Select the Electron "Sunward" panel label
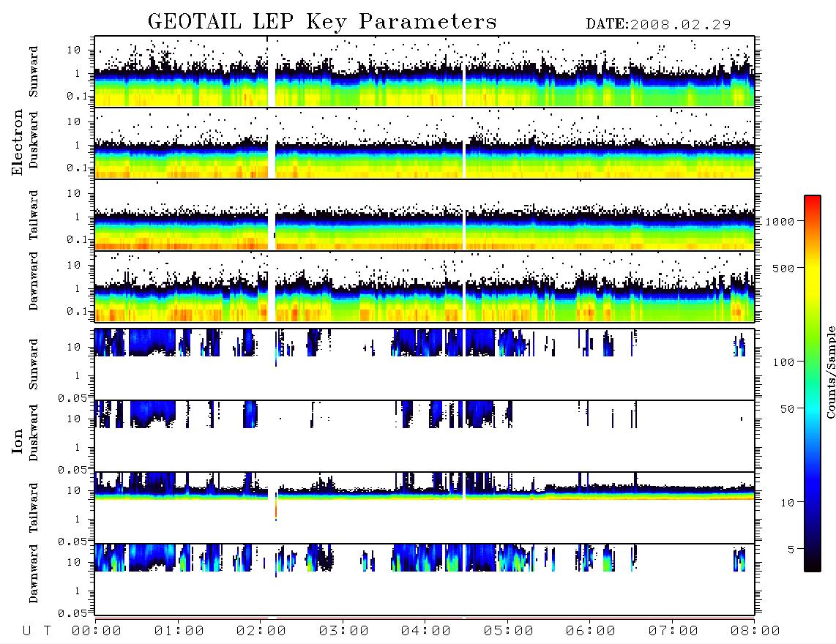The height and width of the screenshot is (644, 836). [34, 72]
